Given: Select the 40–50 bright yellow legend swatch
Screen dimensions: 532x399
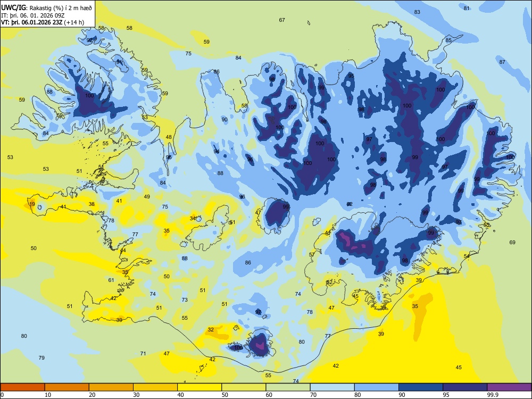Looking at the screenshot, I should pyautogui.click(x=199, y=387).
